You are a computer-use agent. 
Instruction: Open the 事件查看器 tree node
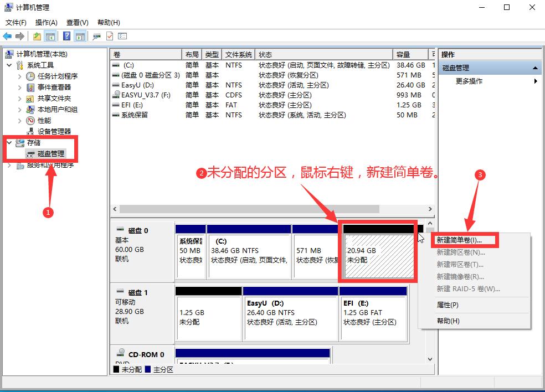point(20,87)
